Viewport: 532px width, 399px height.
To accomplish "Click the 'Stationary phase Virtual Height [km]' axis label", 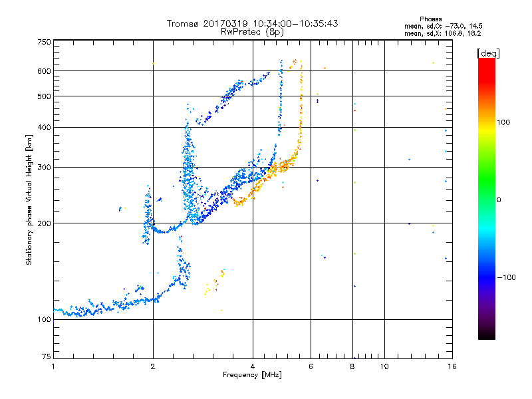I will (x=29, y=199).
